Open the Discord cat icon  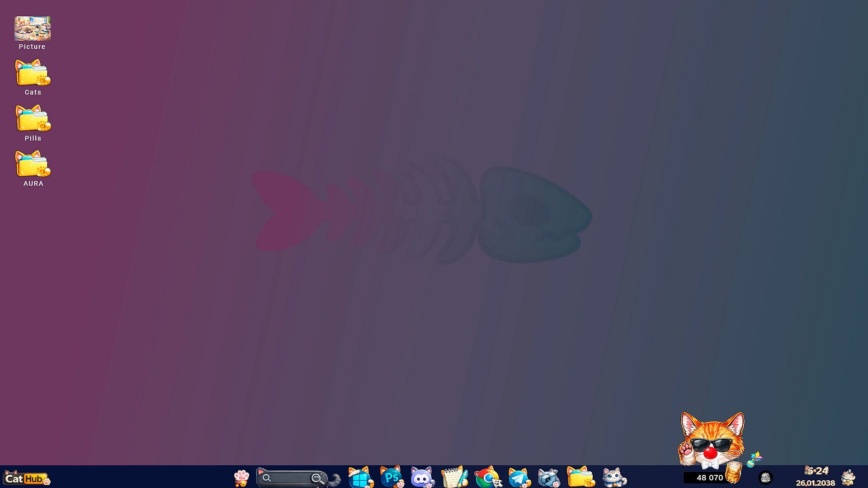tap(422, 478)
